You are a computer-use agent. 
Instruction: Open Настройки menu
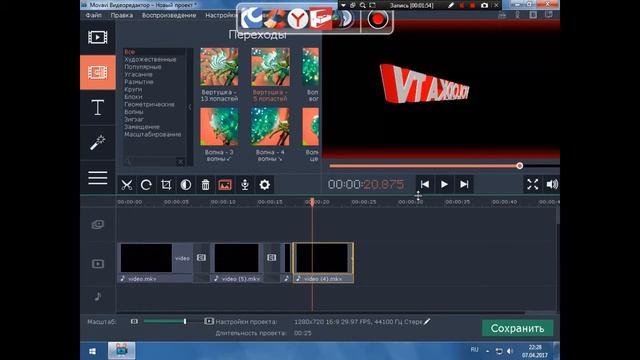click(x=221, y=15)
